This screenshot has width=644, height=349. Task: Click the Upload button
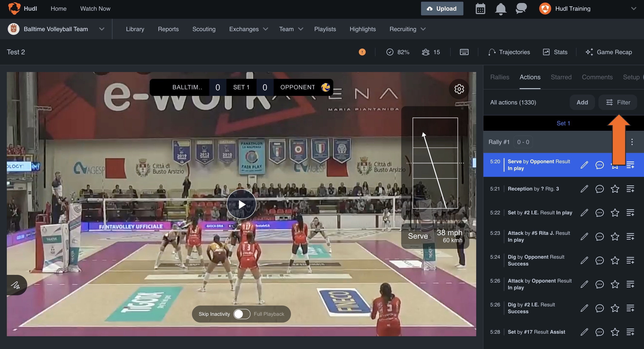click(x=442, y=9)
